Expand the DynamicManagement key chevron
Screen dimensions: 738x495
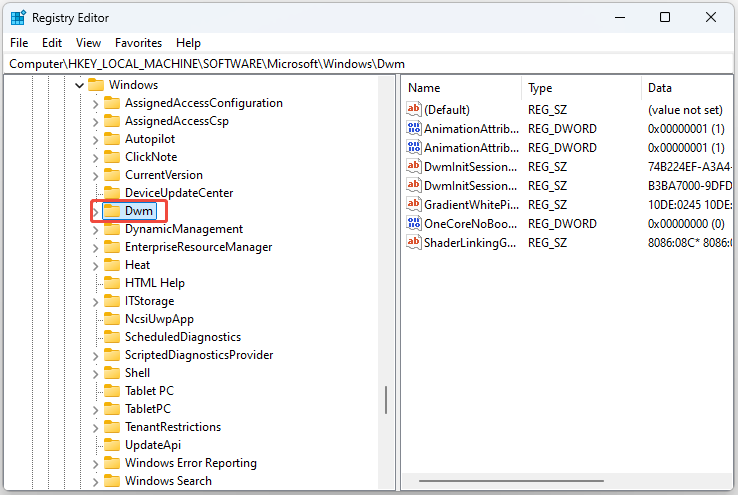(x=96, y=230)
